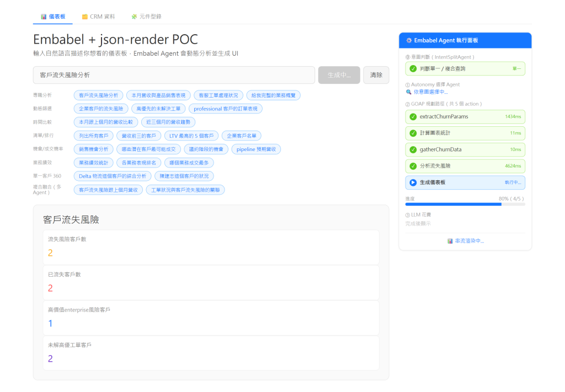Choose the 哪個業務成交最多 chip

tap(189, 163)
